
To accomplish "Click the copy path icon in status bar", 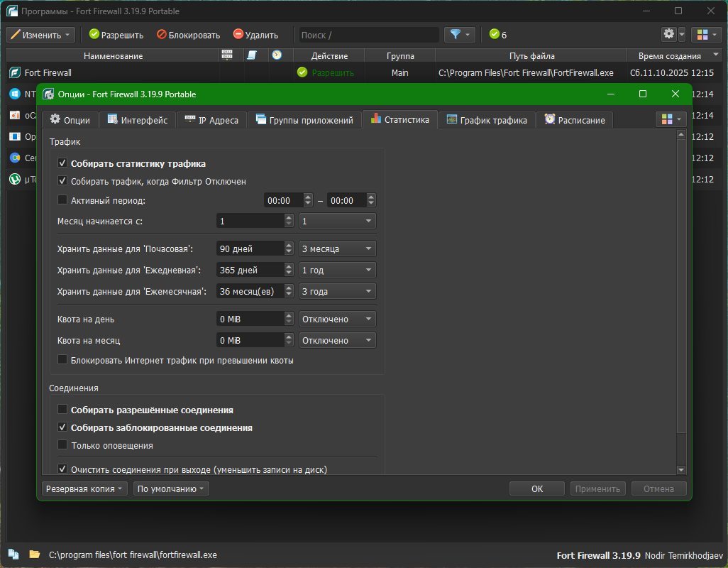I will [x=13, y=554].
